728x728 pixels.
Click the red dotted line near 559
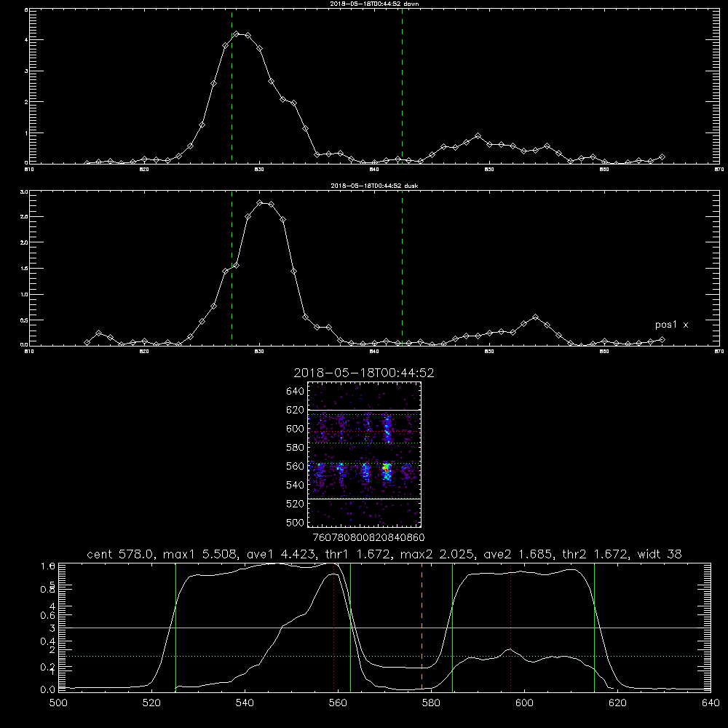[x=334, y=626]
